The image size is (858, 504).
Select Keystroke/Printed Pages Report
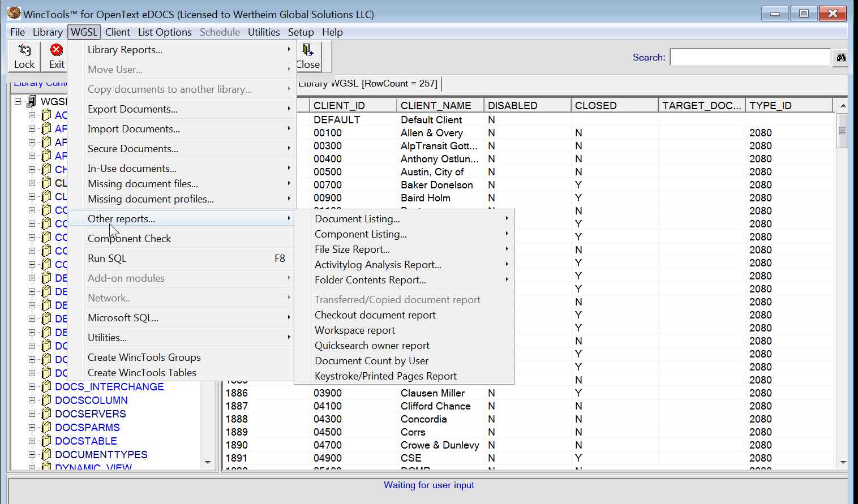point(404,376)
